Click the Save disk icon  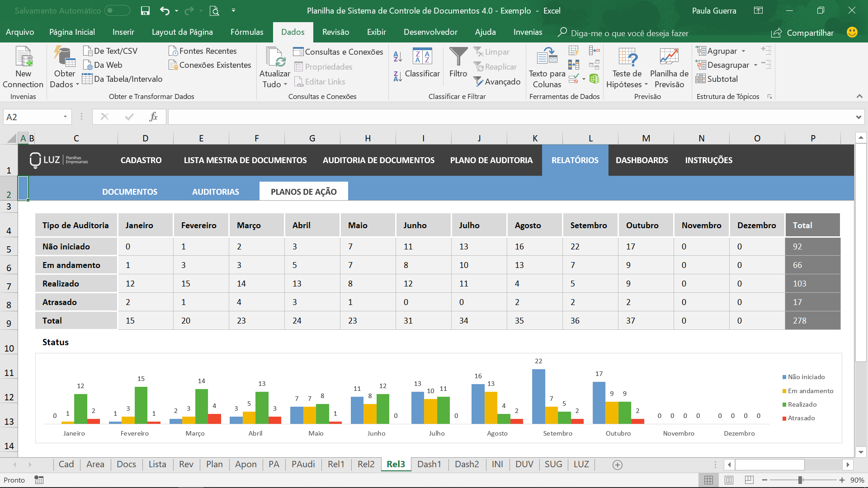145,10
